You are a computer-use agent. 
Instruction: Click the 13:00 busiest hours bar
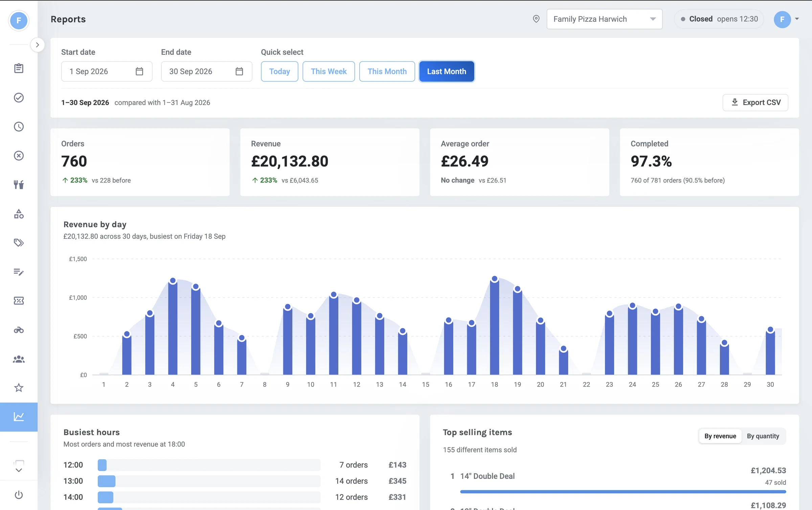[107, 481]
